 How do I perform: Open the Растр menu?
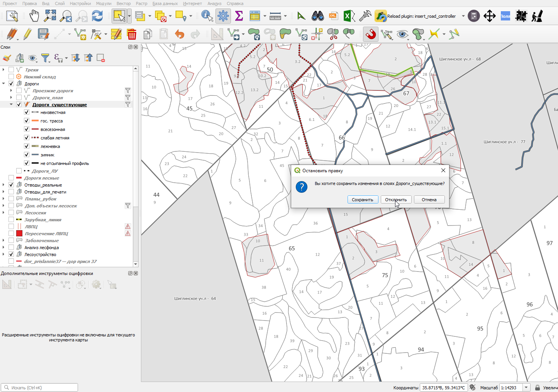coord(142,3)
